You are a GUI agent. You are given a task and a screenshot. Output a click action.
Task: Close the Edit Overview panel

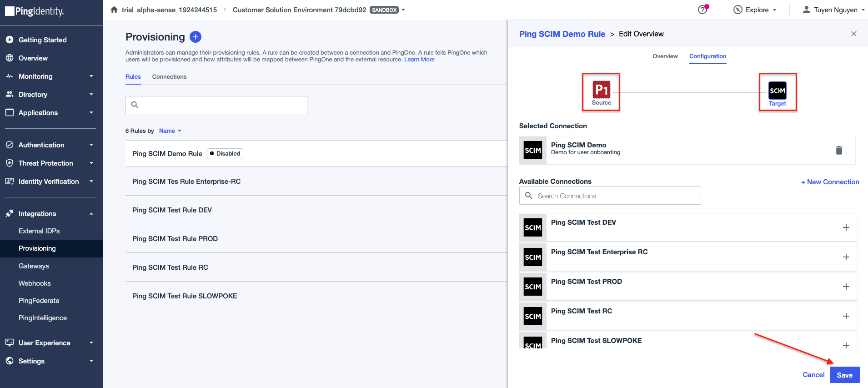854,34
